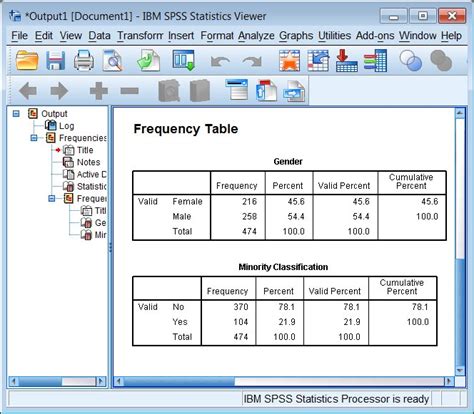Open the Insert menu

pos(181,35)
